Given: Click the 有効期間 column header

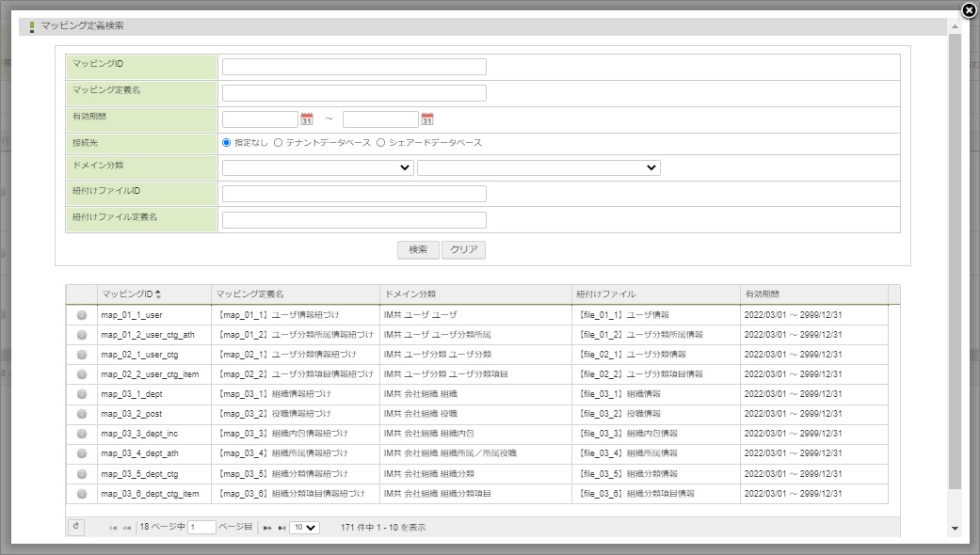Looking at the screenshot, I should click(x=813, y=294).
